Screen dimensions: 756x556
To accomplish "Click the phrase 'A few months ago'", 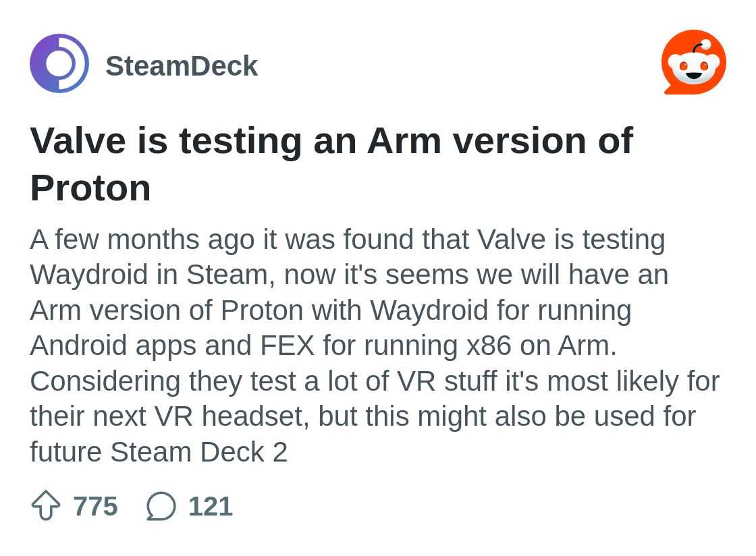I will click(x=142, y=240).
